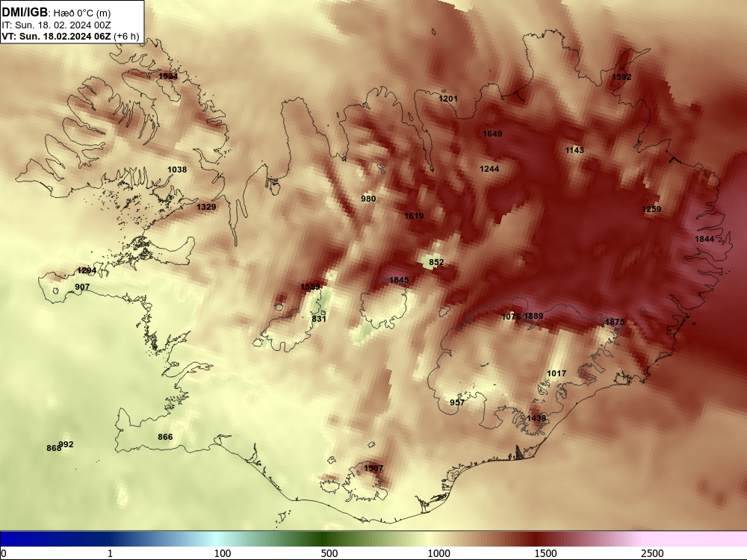Click the 1259 value on the map
This screenshot has width=747, height=560.
(651, 209)
